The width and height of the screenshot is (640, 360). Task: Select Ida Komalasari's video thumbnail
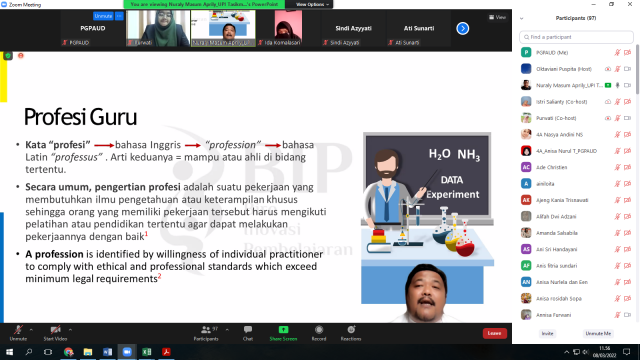point(288,28)
